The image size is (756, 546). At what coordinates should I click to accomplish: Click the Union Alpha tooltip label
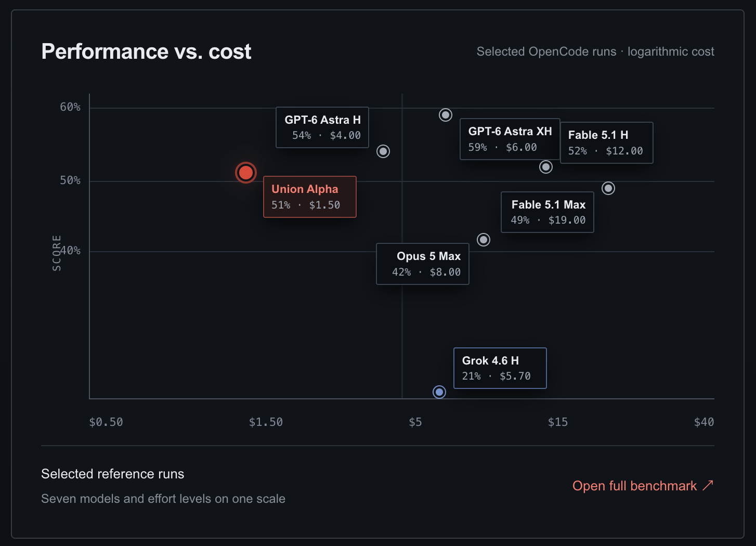point(310,197)
